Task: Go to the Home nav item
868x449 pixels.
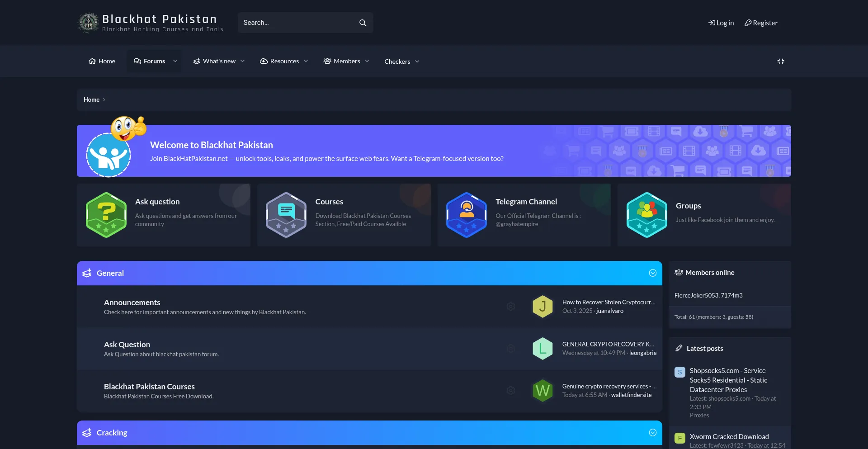Action: click(102, 61)
